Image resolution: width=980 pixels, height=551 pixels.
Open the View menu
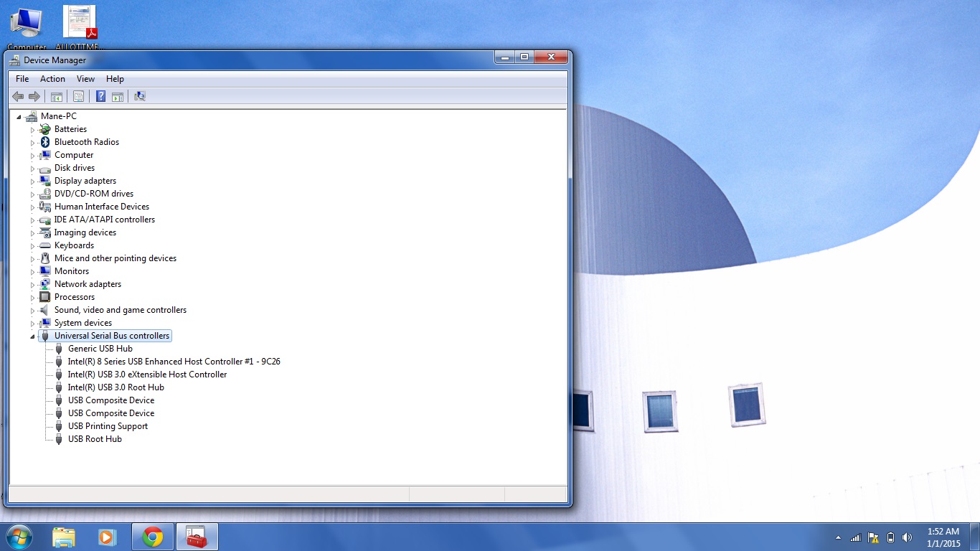(85, 79)
